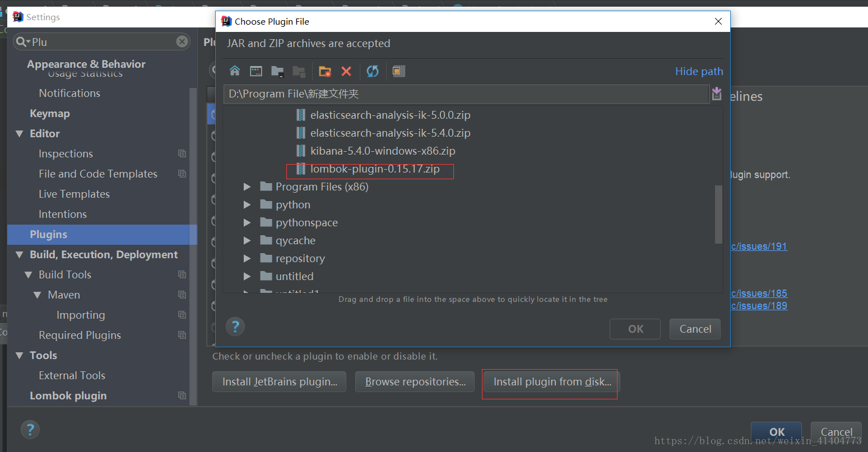
Task: Open Importing under Maven
Action: (81, 315)
